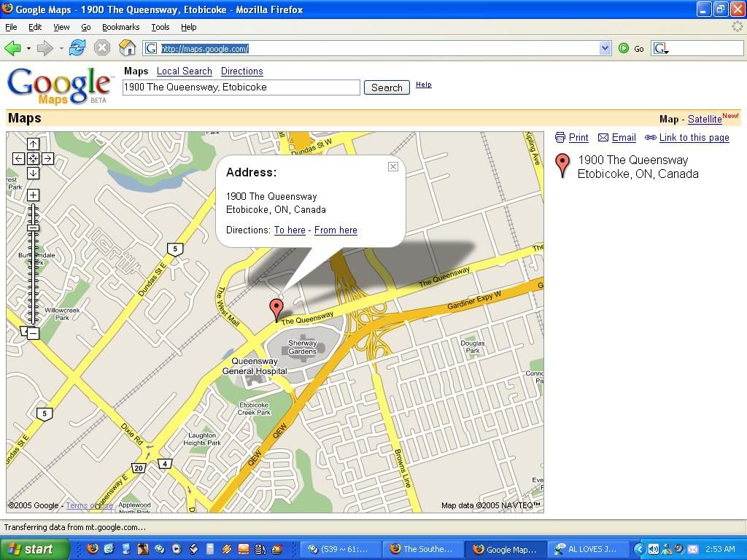This screenshot has width=747, height=560.
Task: Click the red marker in the results sidebar
Action: tap(562, 166)
